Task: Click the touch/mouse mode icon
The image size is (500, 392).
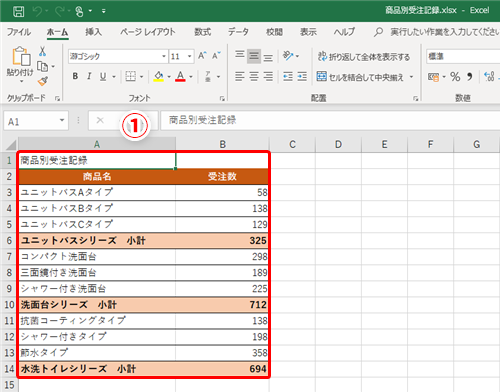Action: tap(79, 11)
